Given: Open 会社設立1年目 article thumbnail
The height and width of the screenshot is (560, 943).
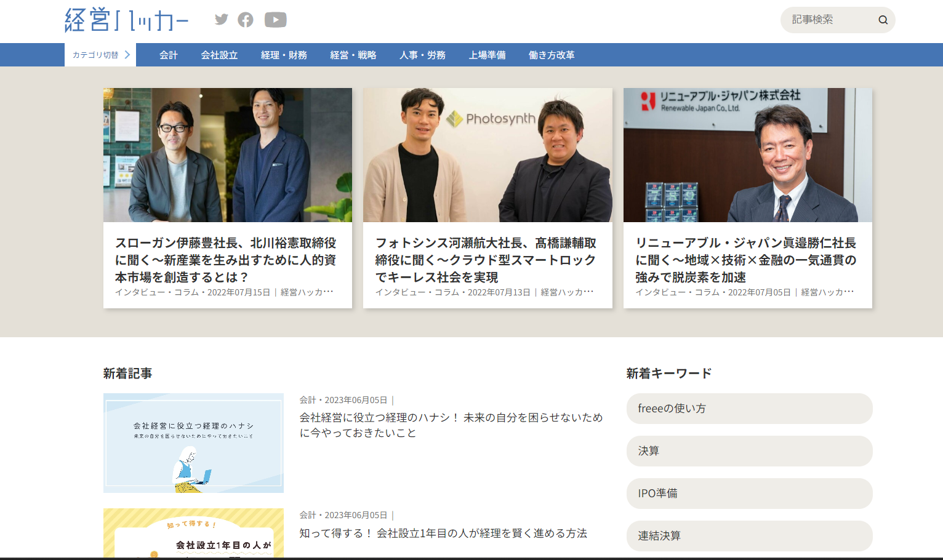Looking at the screenshot, I should click(x=193, y=533).
